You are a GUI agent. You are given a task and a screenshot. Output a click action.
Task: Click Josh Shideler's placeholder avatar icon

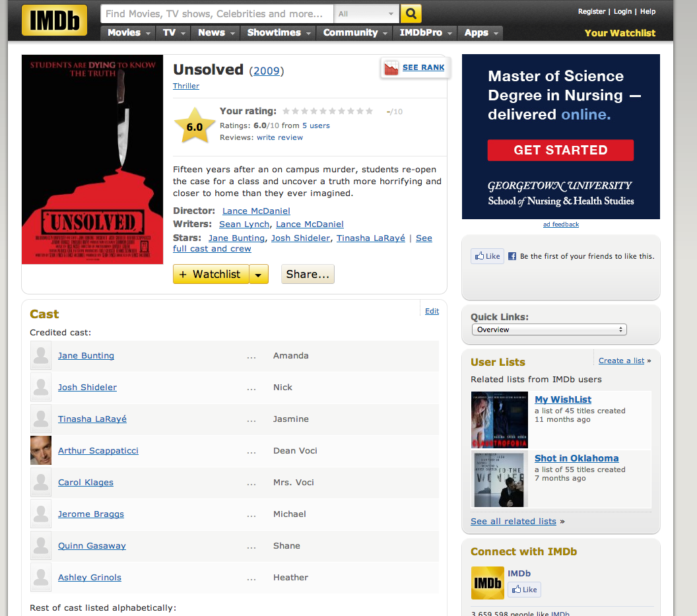coord(41,387)
